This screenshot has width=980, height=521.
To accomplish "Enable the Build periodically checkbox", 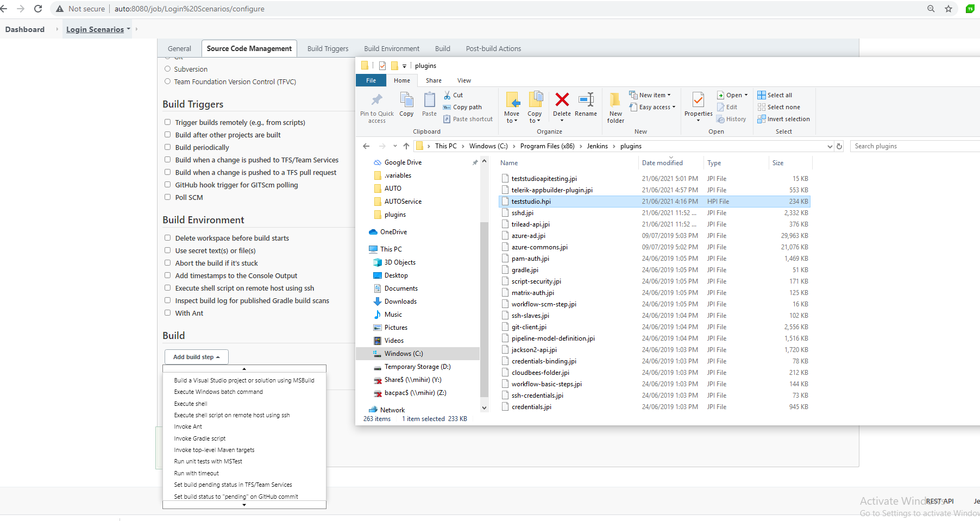I will [x=168, y=147].
